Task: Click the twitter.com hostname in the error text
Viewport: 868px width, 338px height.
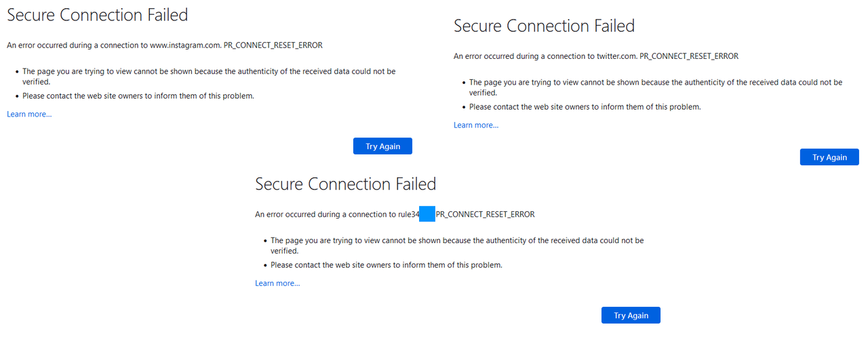Action: point(616,56)
